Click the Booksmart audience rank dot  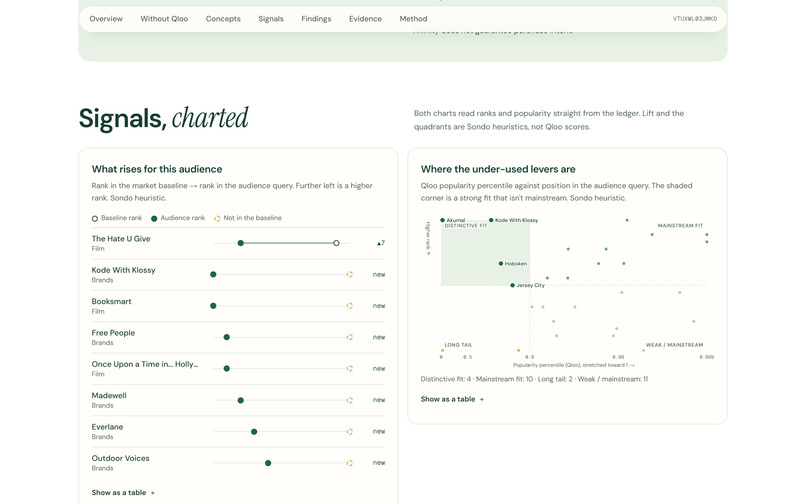coord(213,305)
